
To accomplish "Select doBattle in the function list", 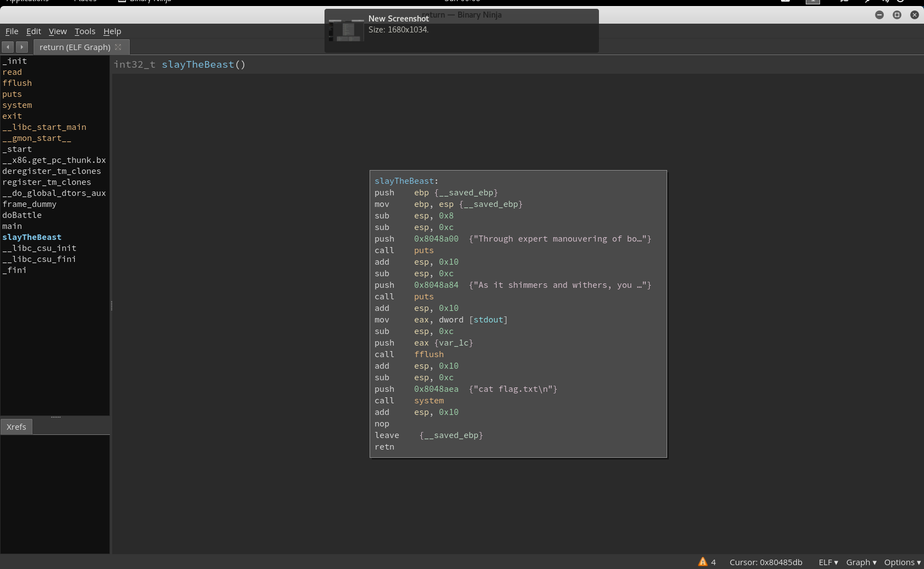I will [22, 215].
